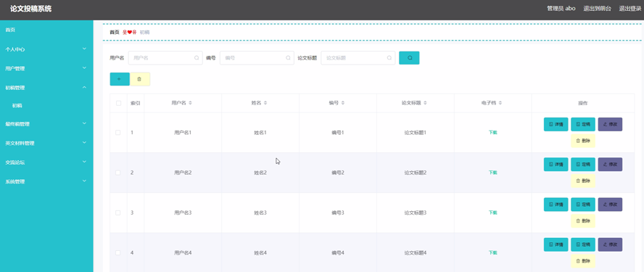This screenshot has height=272, width=644.
Task: Click 定稿 for row 用户名4
Action: pyautogui.click(x=583, y=244)
